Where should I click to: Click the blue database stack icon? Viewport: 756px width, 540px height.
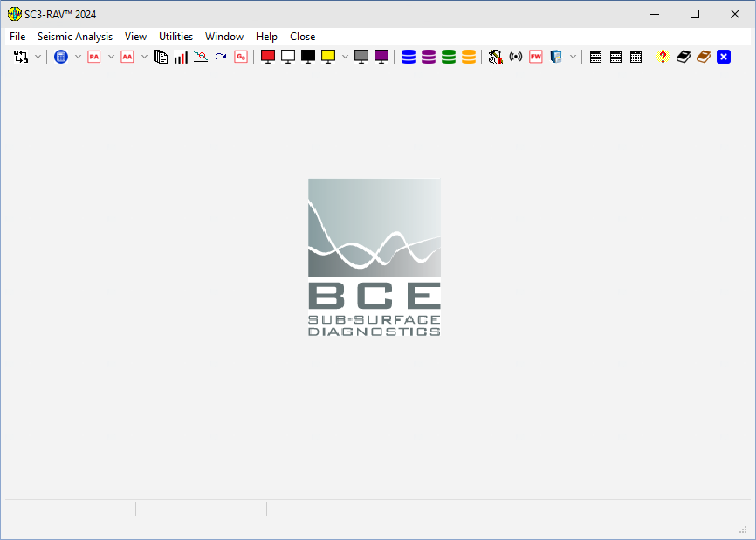pyautogui.click(x=409, y=57)
